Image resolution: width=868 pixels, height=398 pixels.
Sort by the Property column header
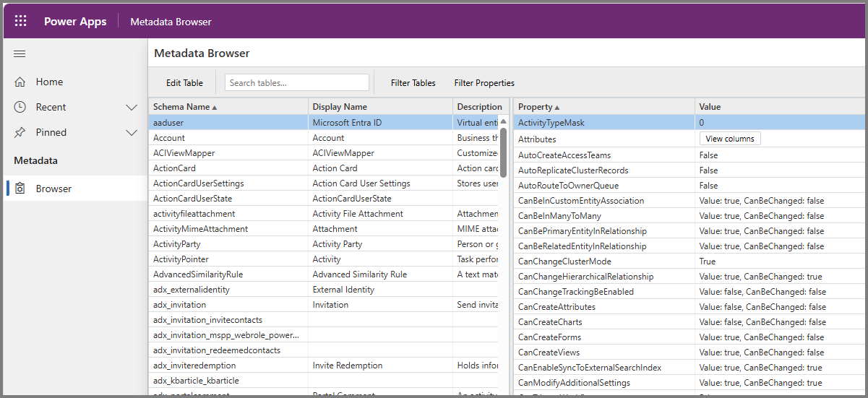[604, 107]
